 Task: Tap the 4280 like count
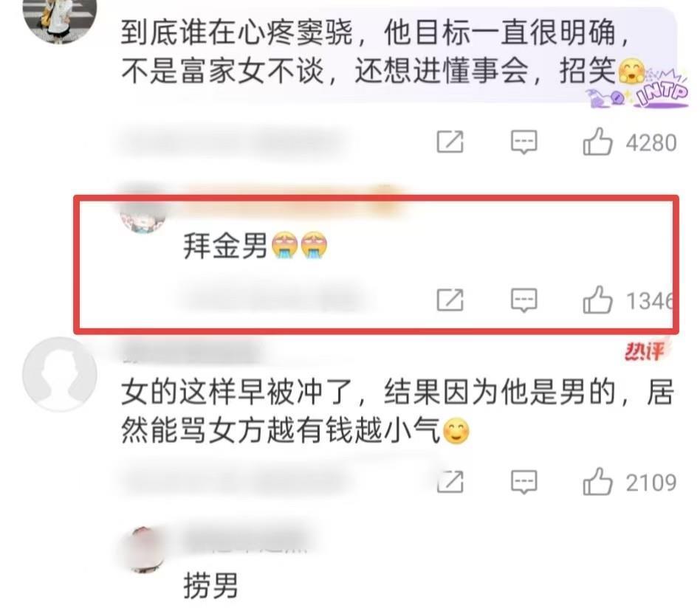click(651, 142)
